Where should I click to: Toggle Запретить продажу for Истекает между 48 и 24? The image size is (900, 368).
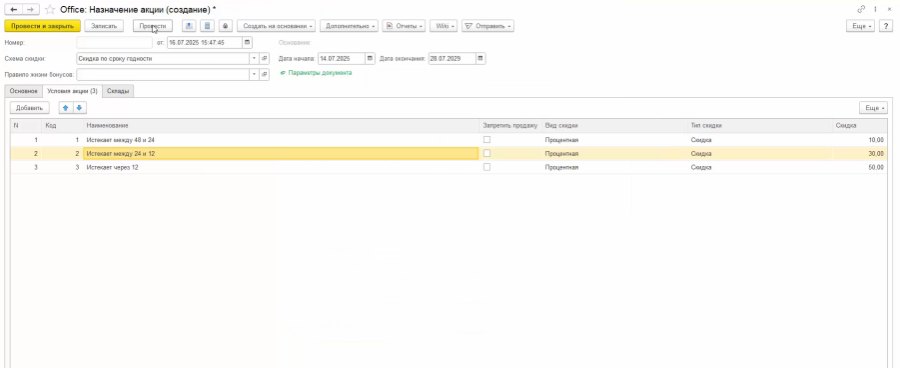pos(487,140)
